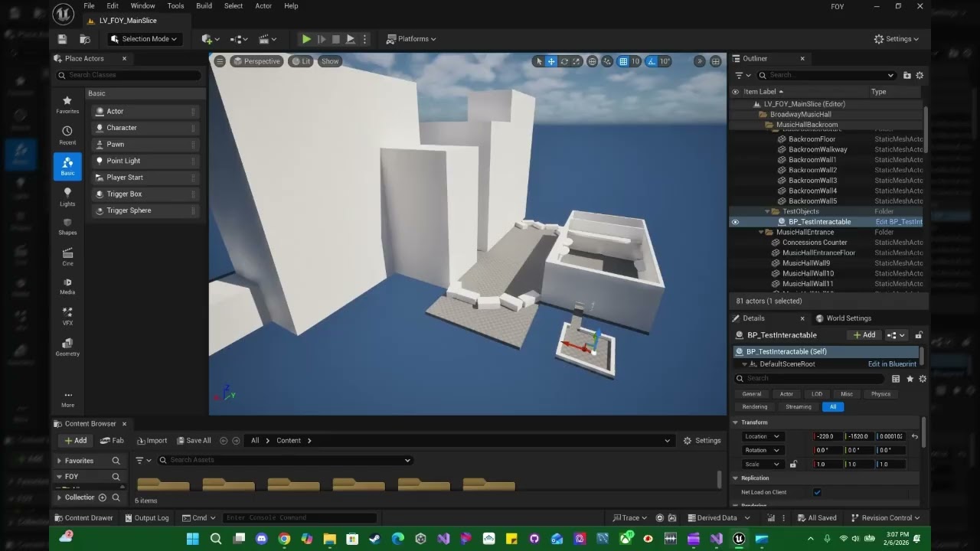
Task: Filter Details by Physics category
Action: [880, 394]
